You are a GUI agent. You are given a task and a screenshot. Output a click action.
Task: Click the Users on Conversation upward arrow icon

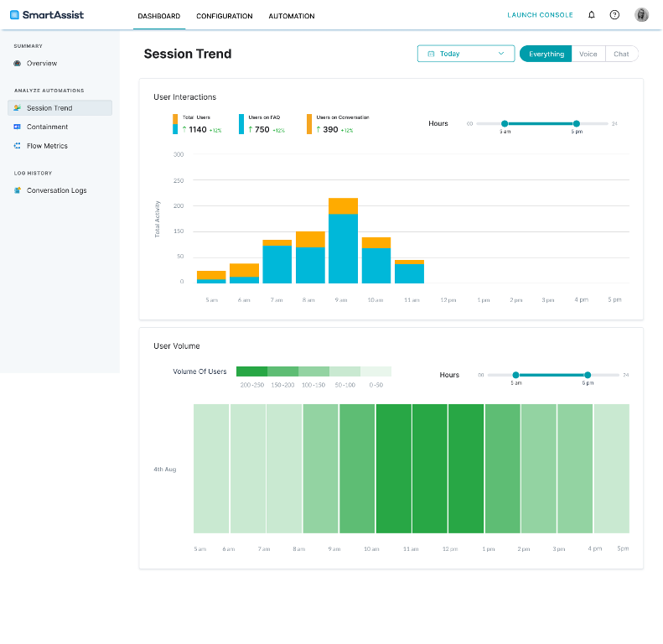(x=319, y=129)
